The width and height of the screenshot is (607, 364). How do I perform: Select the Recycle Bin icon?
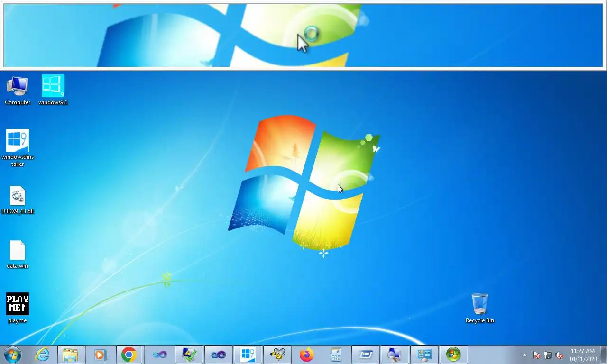click(479, 308)
